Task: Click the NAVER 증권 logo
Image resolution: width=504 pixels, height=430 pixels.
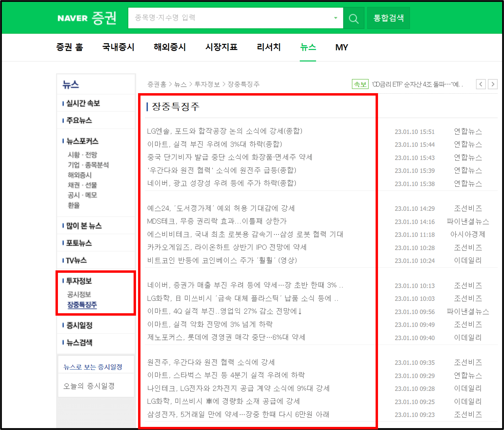Action: point(87,18)
